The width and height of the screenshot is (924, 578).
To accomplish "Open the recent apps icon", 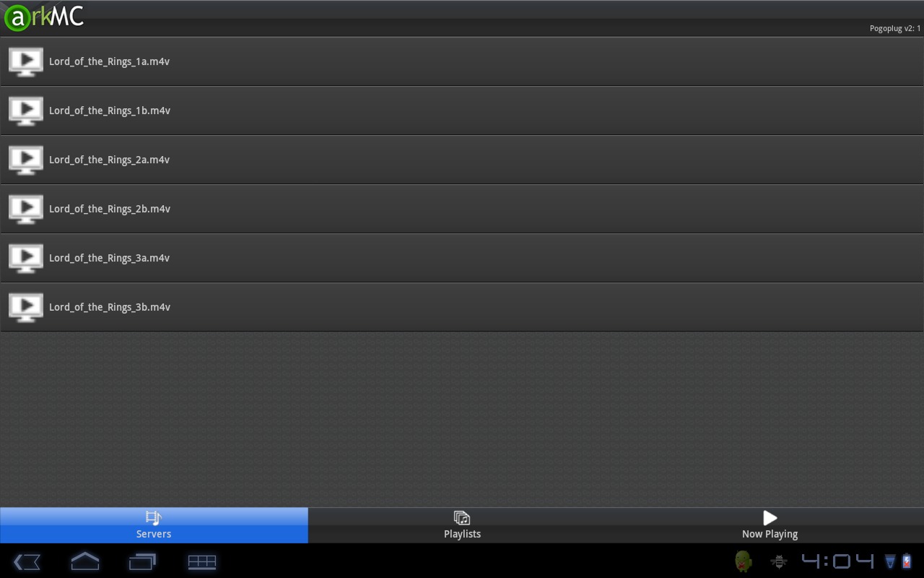I will tap(142, 561).
